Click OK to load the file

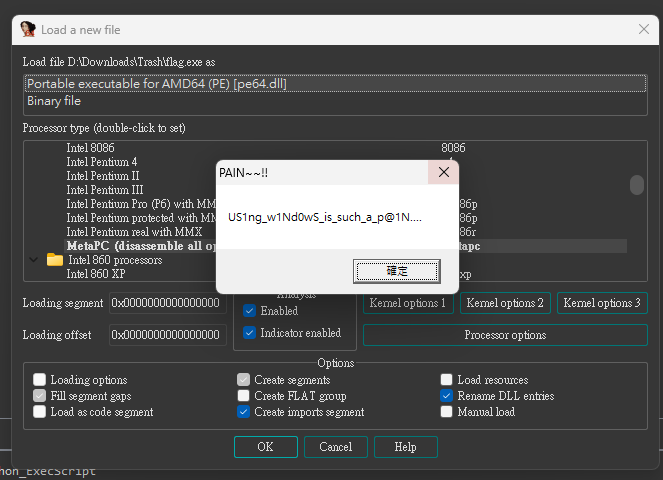[x=266, y=447]
